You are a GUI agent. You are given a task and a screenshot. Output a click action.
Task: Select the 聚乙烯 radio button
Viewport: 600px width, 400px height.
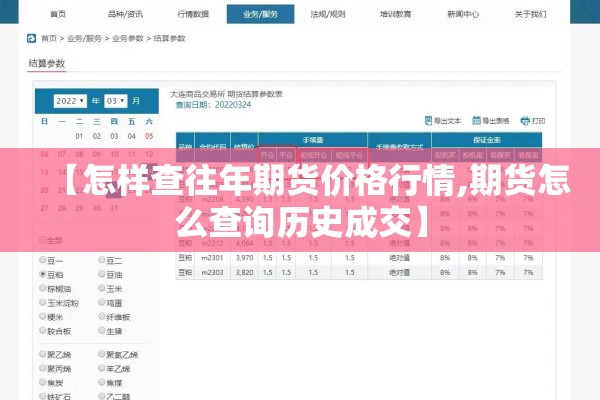coord(43,354)
